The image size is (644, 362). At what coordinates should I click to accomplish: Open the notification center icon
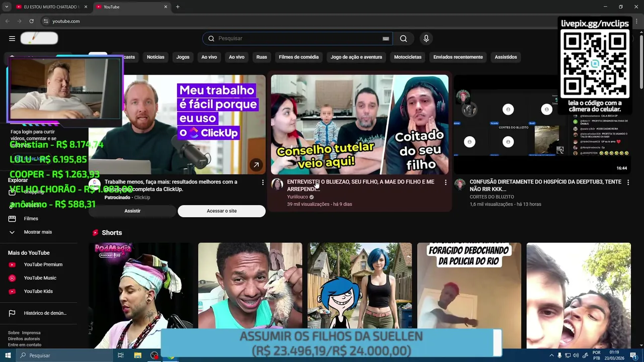[633, 355]
